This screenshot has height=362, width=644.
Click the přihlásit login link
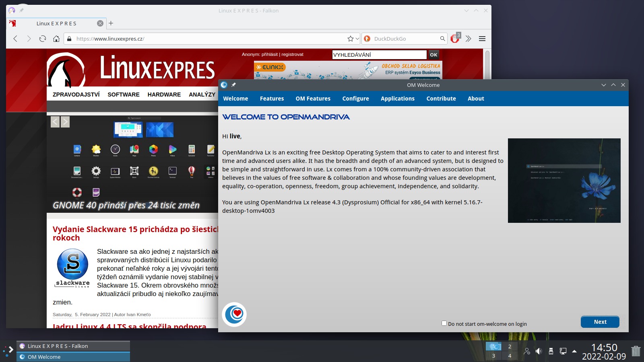[x=270, y=54]
